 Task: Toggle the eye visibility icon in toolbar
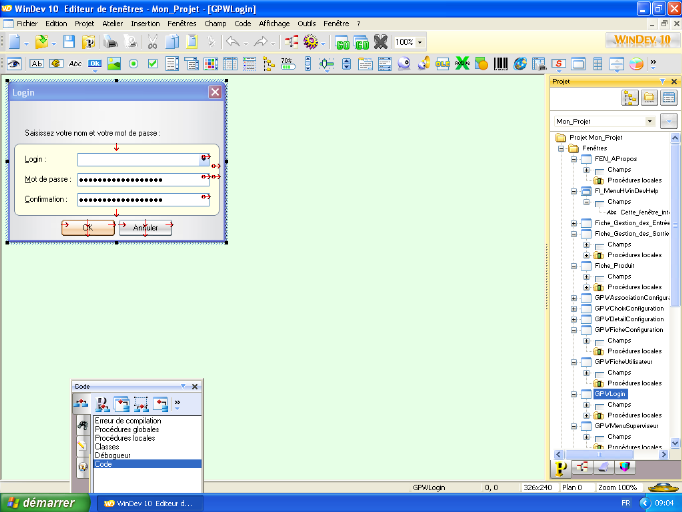(x=14, y=64)
